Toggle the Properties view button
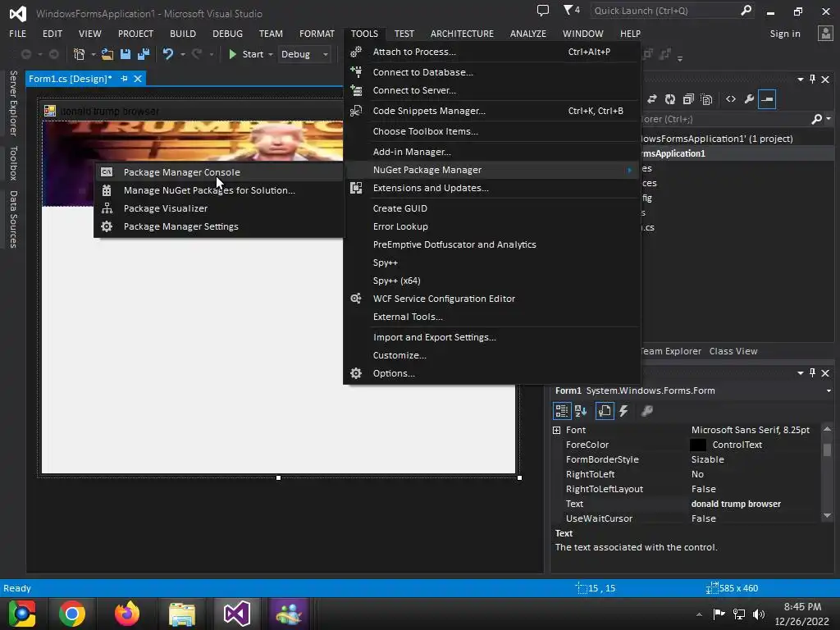Viewport: 840px width, 630px height. [605, 411]
